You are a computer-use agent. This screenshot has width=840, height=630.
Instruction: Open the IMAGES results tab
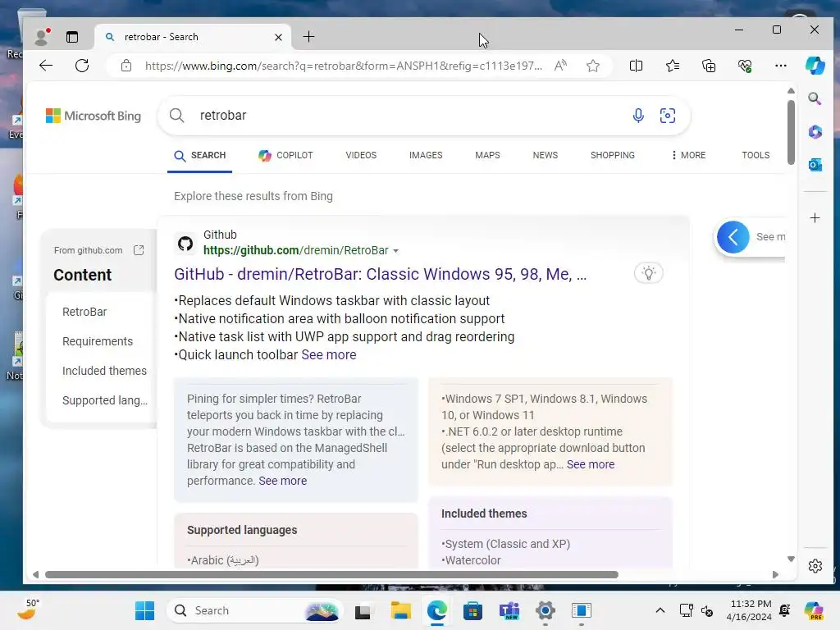[426, 155]
